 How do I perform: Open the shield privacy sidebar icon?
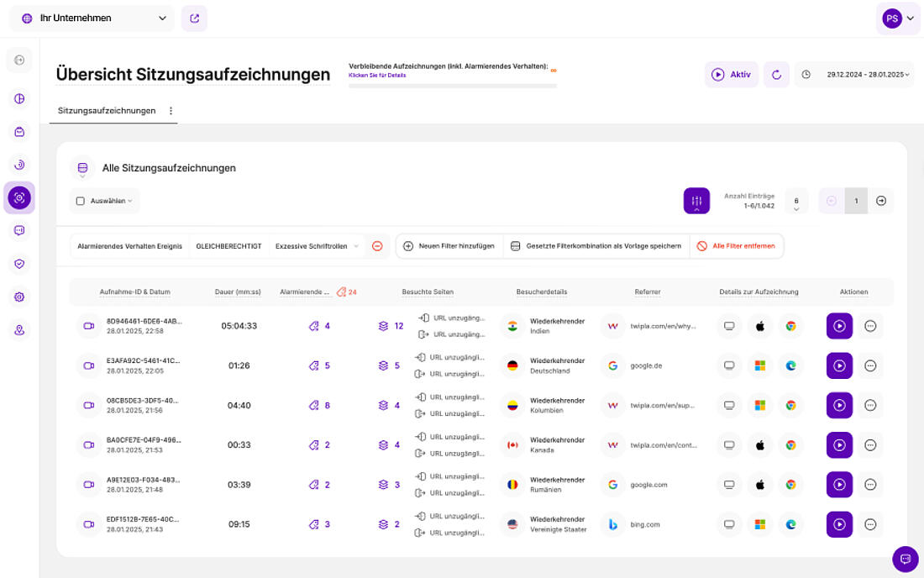click(19, 263)
